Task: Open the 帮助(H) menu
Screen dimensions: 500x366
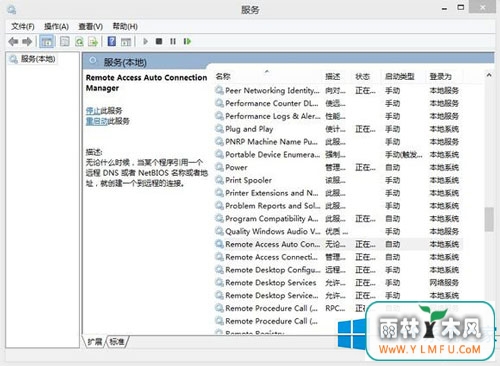Action: tap(125, 26)
